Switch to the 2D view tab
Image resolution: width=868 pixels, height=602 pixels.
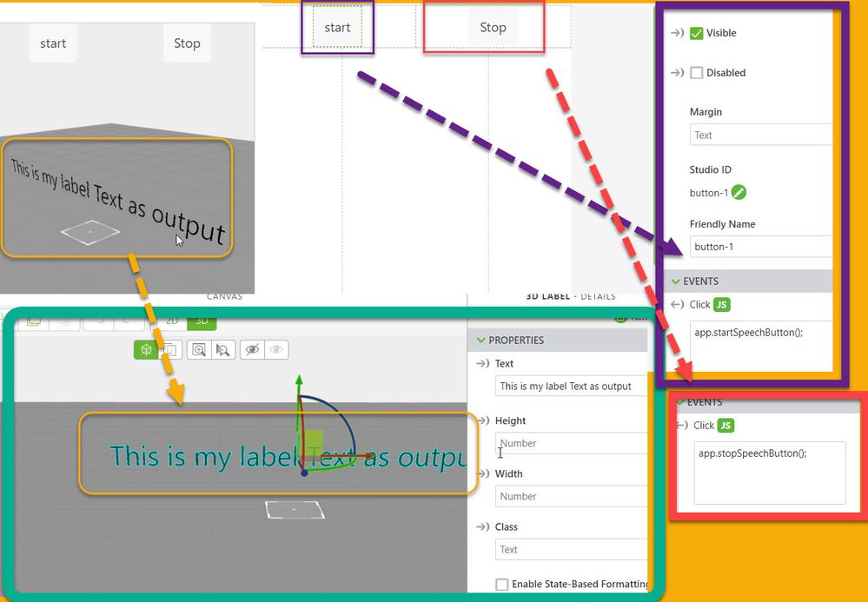(x=172, y=321)
